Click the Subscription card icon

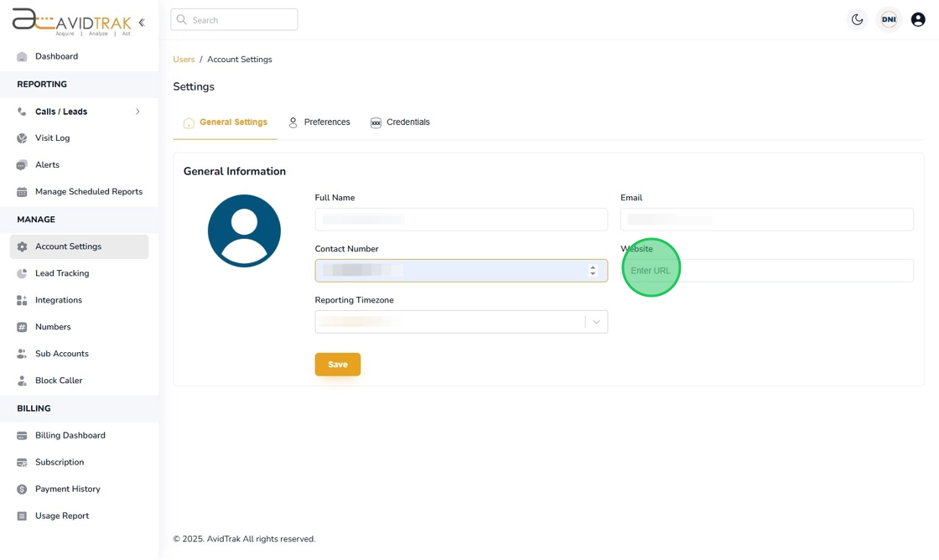click(x=22, y=463)
